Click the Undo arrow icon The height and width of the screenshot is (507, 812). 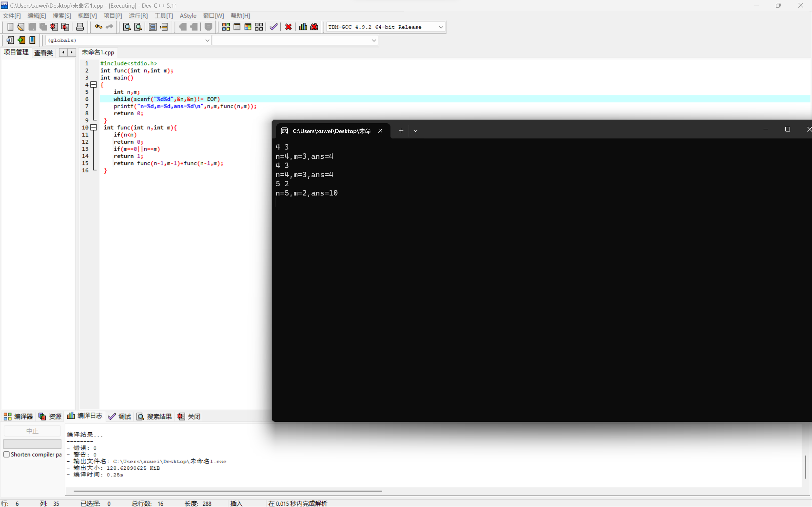coord(98,27)
